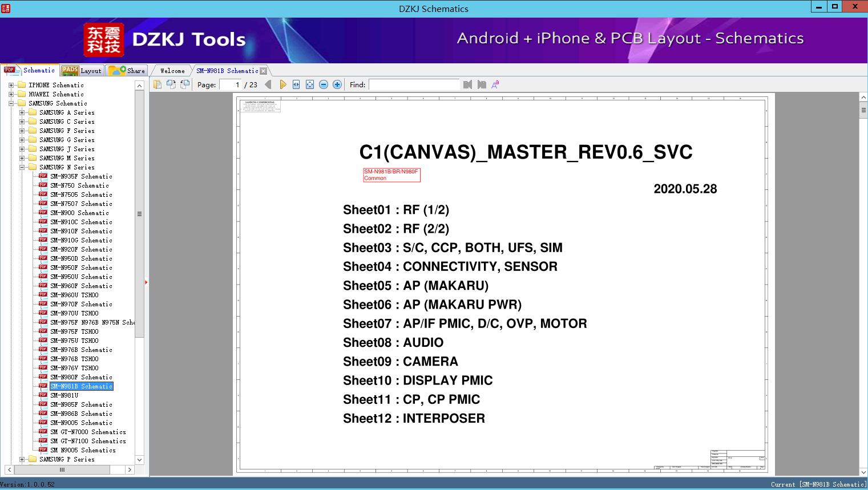868x490 pixels.
Task: Open SM-N986B Schematic in the tree
Action: coord(81,414)
